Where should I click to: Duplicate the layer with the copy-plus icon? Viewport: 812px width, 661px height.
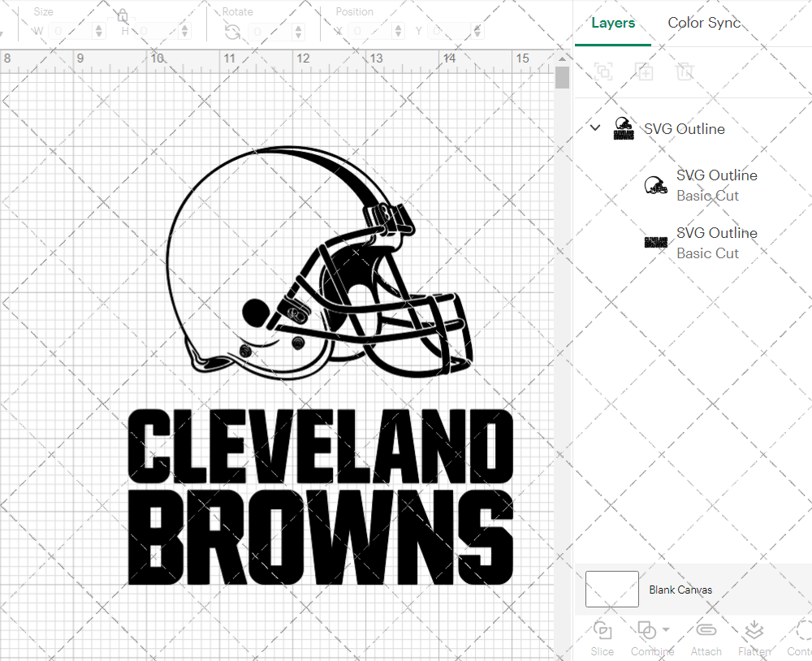(645, 71)
